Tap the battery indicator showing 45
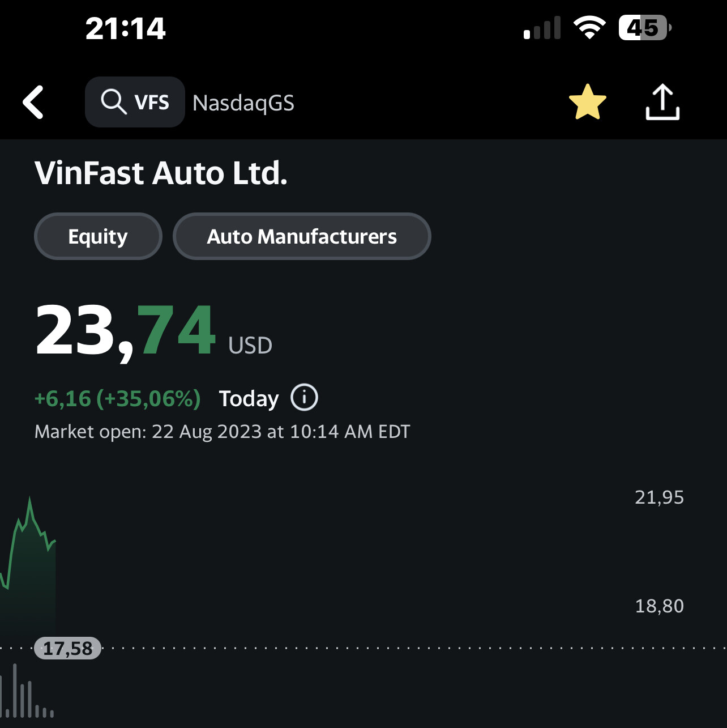The width and height of the screenshot is (727, 728). (644, 28)
